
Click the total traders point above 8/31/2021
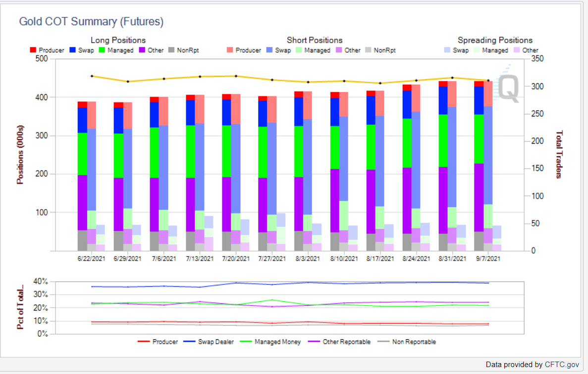click(452, 78)
